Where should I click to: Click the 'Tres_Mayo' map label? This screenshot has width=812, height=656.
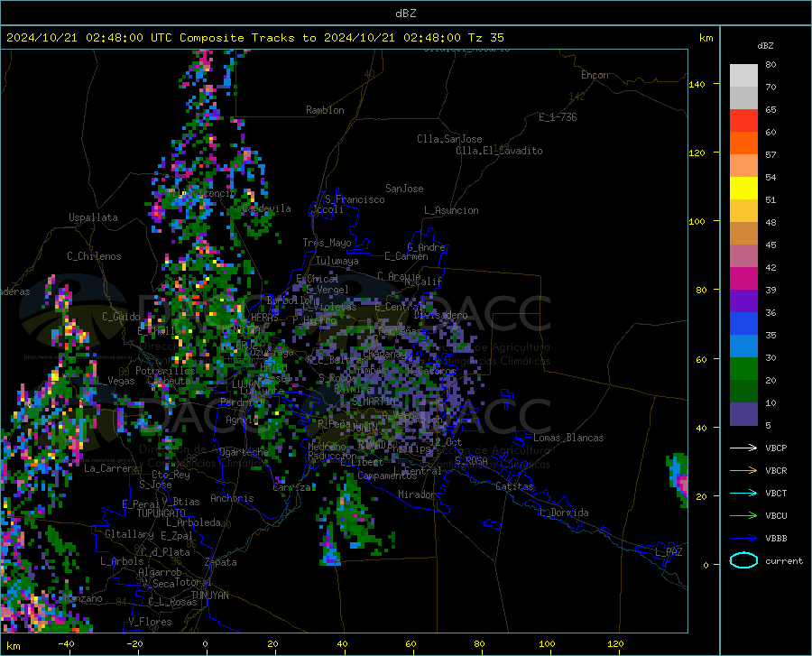pos(327,243)
